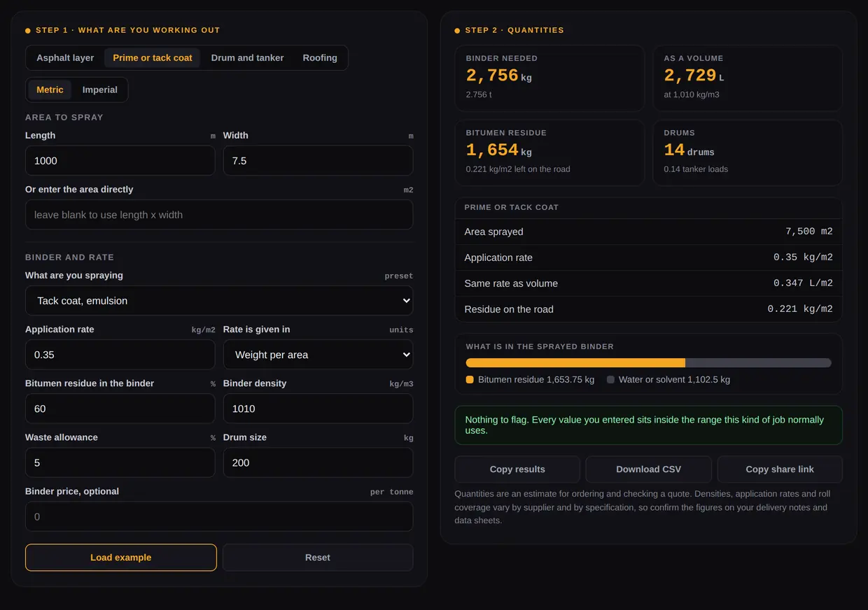The height and width of the screenshot is (610, 868).
Task: Copy results to clipboard
Action: point(517,469)
